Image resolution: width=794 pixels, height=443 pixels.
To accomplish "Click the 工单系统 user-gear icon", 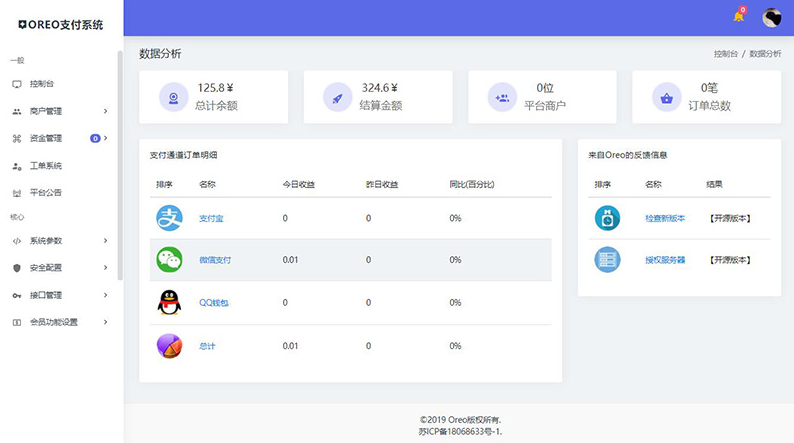I will [17, 166].
